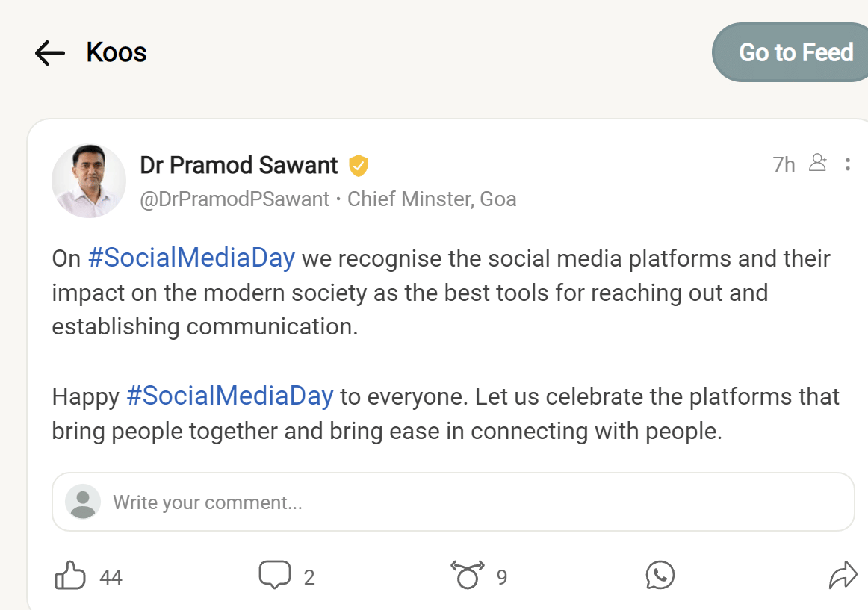Click the yellow verified badge
Screen dimensions: 868x610
(x=359, y=166)
